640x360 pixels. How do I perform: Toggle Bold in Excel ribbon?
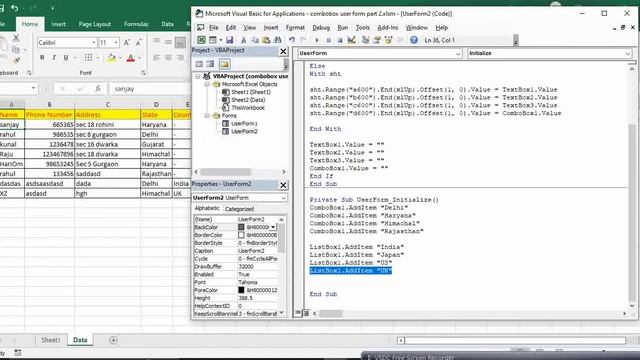[42, 58]
